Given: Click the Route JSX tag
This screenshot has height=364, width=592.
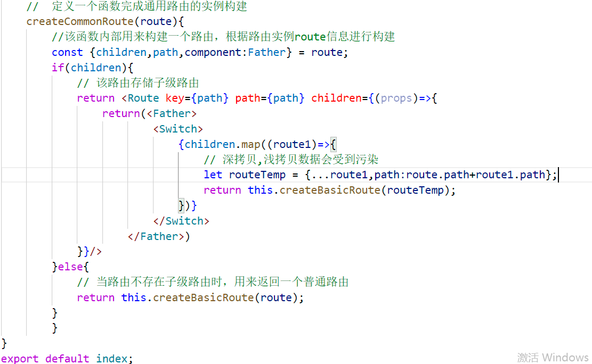Looking at the screenshot, I should (141, 98).
